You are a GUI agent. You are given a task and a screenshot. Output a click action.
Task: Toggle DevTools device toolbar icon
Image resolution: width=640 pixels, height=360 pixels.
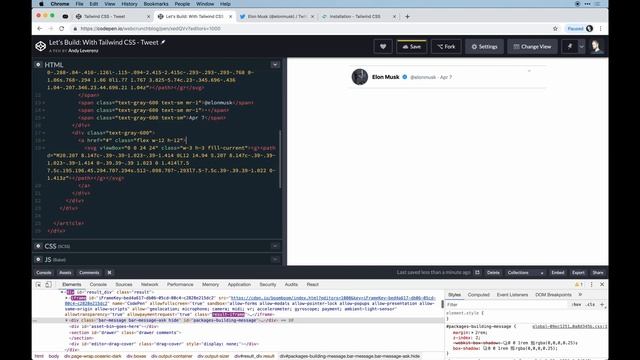48,284
